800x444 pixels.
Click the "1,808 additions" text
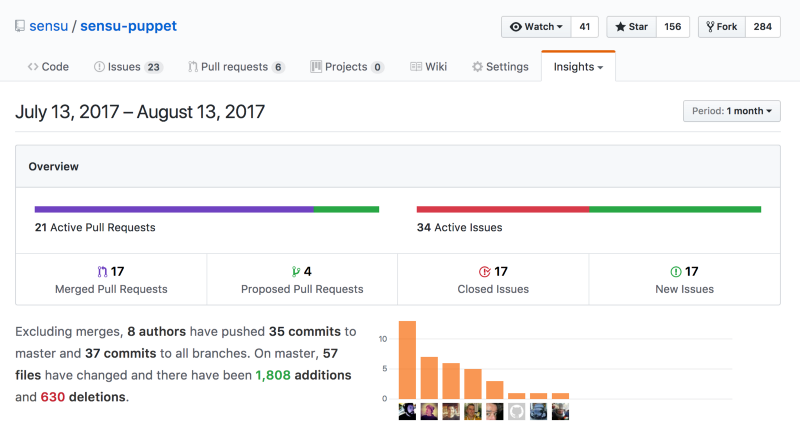click(x=303, y=375)
